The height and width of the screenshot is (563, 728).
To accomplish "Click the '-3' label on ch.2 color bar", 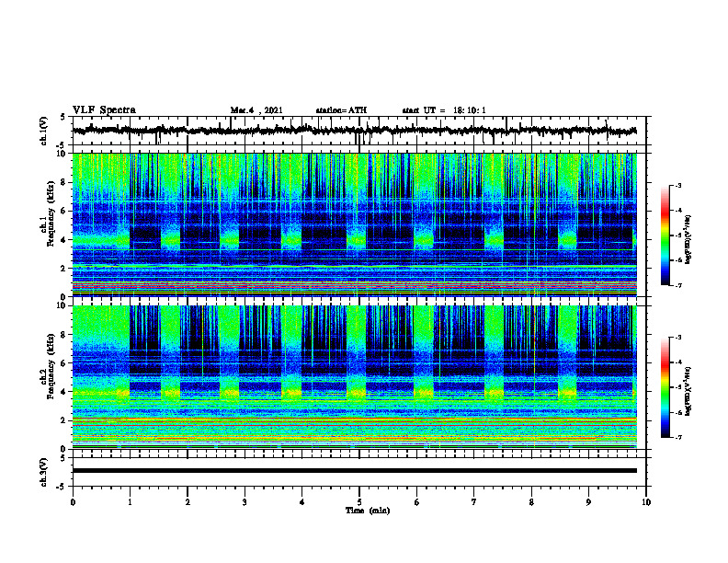I will tap(678, 338).
